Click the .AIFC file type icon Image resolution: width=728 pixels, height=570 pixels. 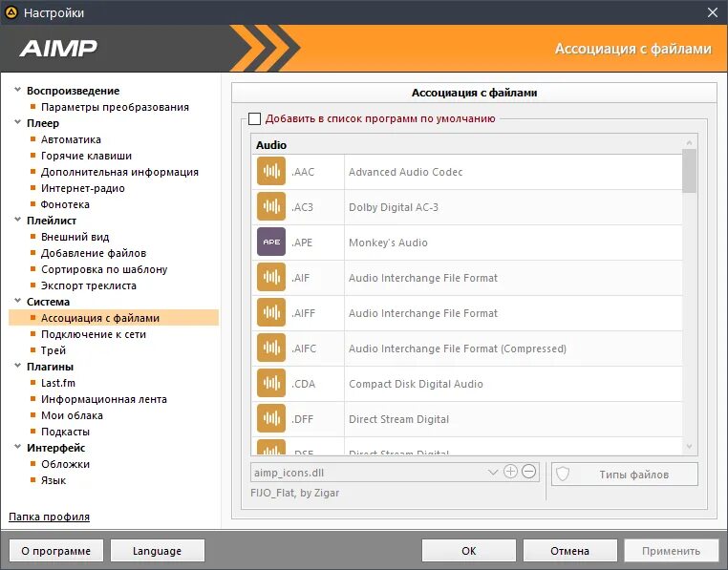point(271,348)
